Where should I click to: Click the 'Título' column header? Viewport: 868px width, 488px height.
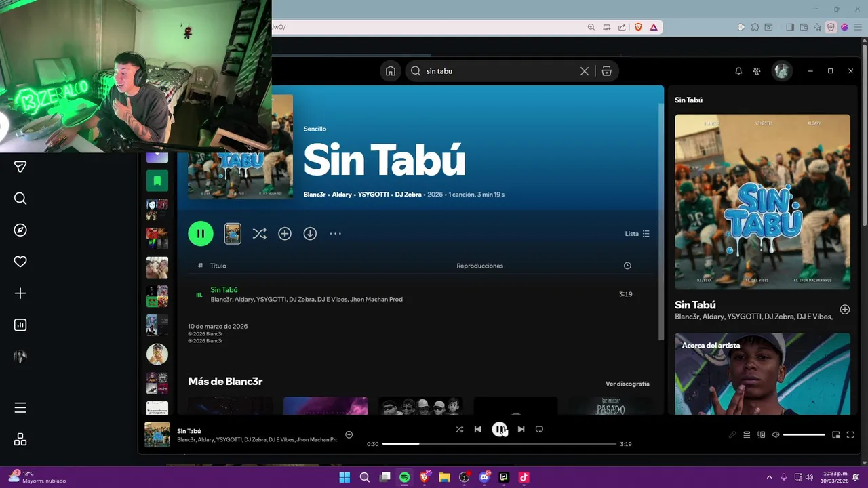click(x=218, y=266)
